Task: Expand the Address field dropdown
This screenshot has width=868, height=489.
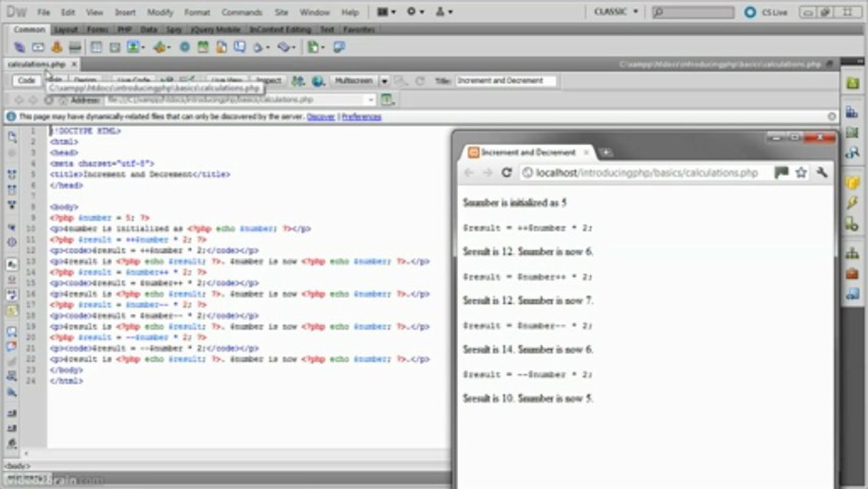Action: click(x=371, y=100)
